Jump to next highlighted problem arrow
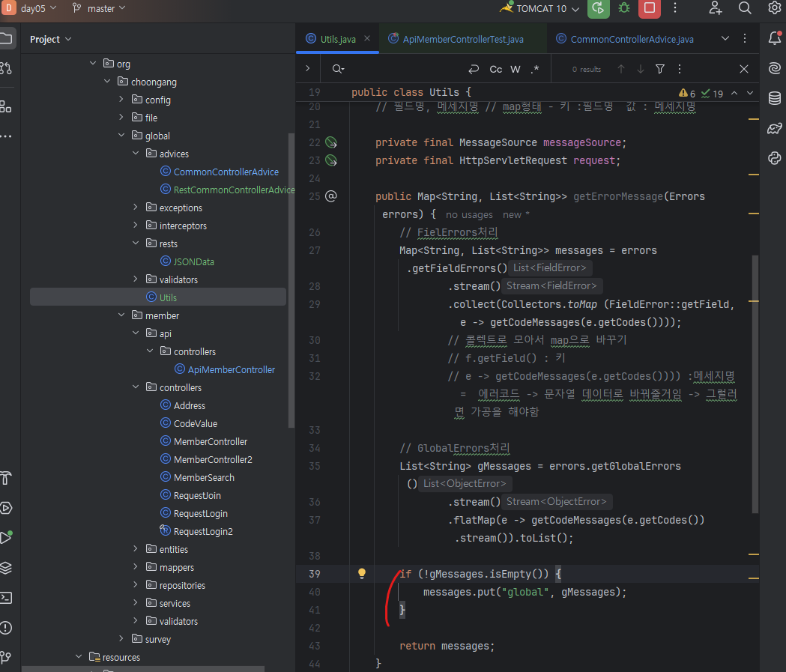The height and width of the screenshot is (672, 786). click(x=750, y=93)
